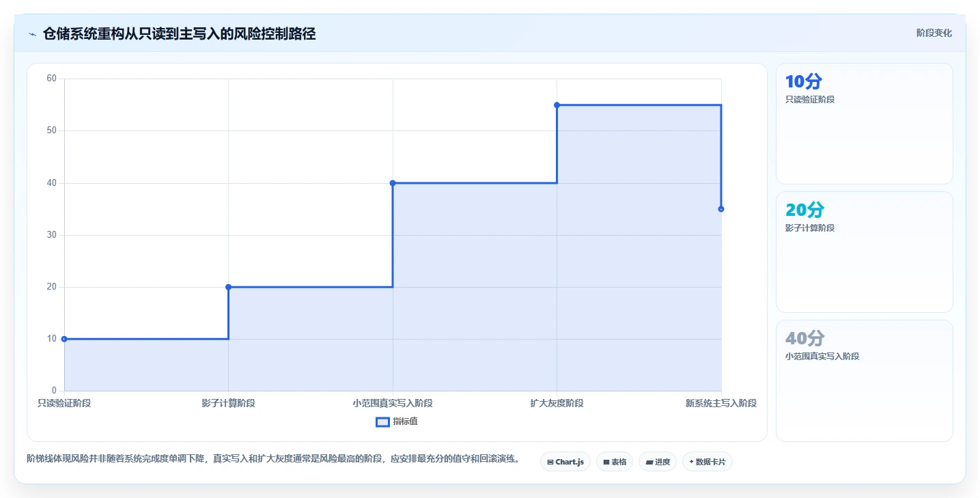Click data point at 只读验证阶段 value 10

64,339
